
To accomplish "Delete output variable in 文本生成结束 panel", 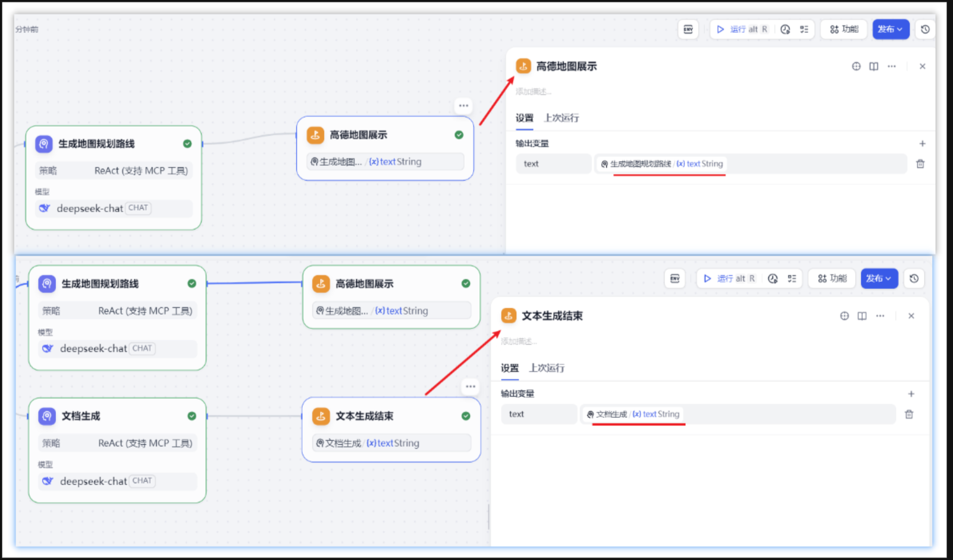I will (909, 414).
